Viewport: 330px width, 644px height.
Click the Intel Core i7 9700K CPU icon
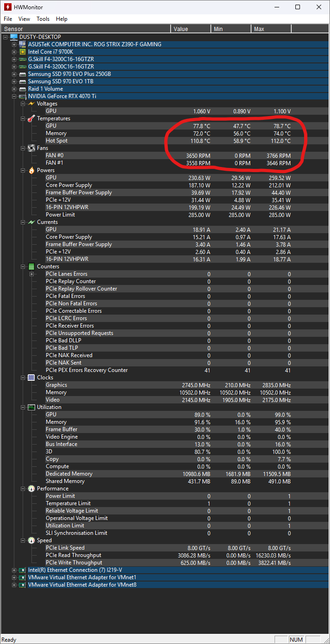[x=23, y=52]
